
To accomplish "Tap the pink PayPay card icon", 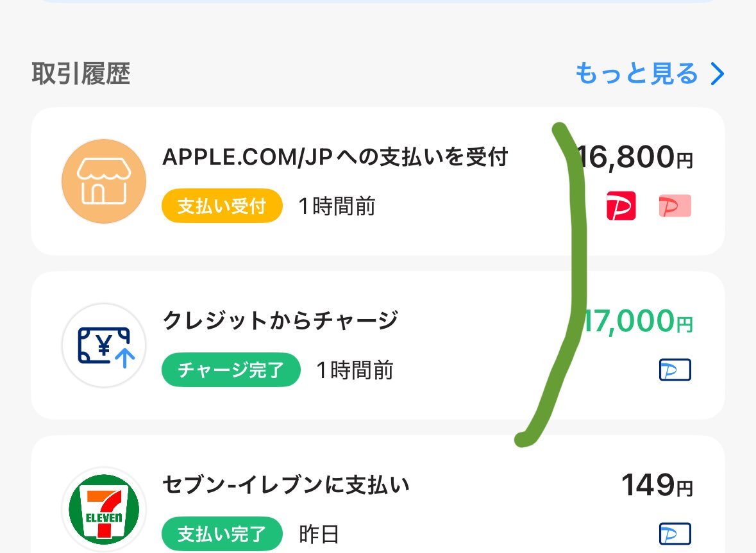I will (x=675, y=206).
